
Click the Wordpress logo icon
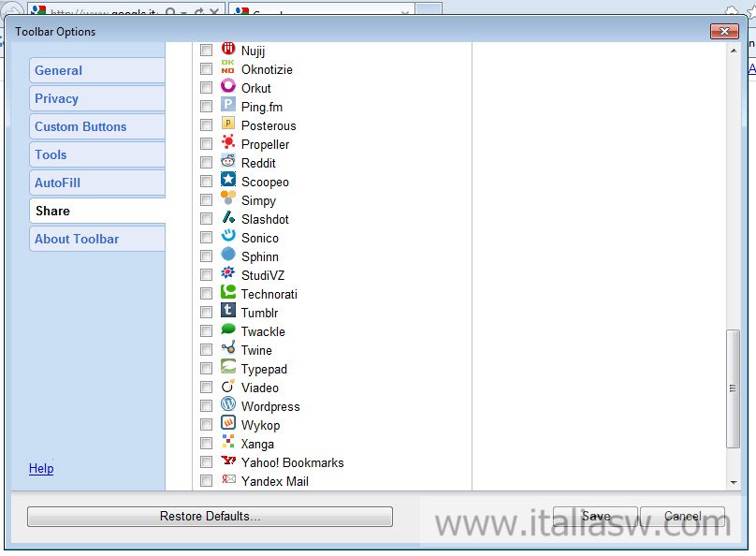[228, 405]
